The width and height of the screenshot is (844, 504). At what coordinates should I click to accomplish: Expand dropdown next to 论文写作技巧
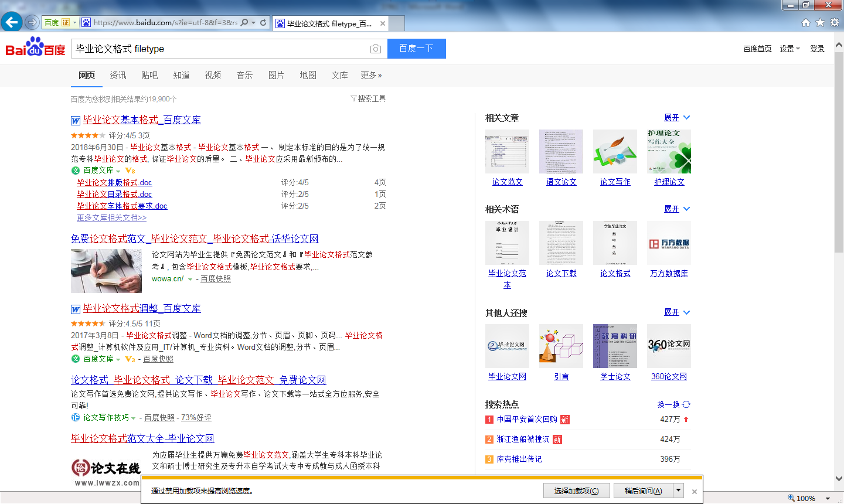pyautogui.click(x=133, y=418)
